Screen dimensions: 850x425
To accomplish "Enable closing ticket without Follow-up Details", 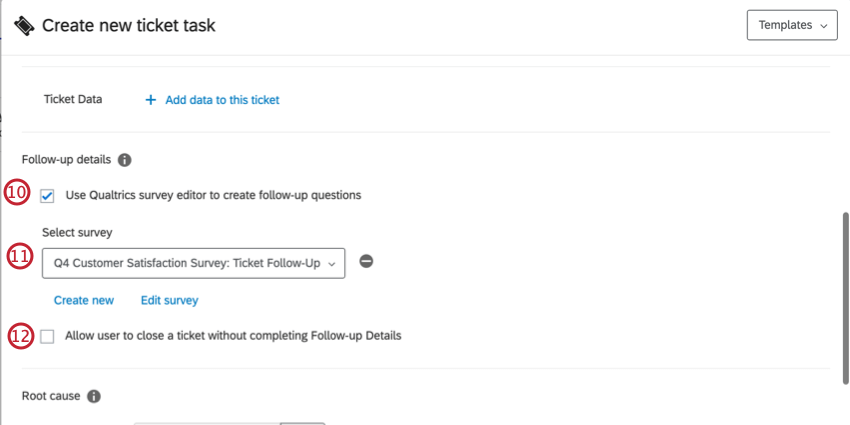I will (48, 337).
